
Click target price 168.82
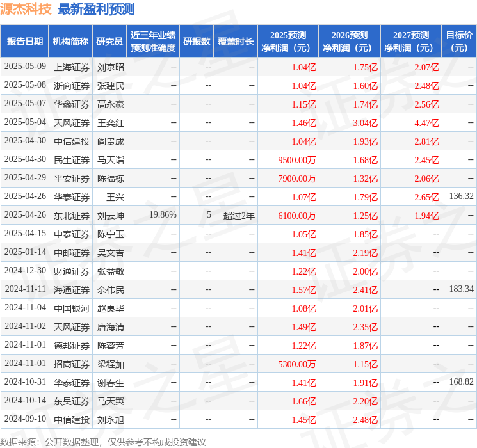461,381
